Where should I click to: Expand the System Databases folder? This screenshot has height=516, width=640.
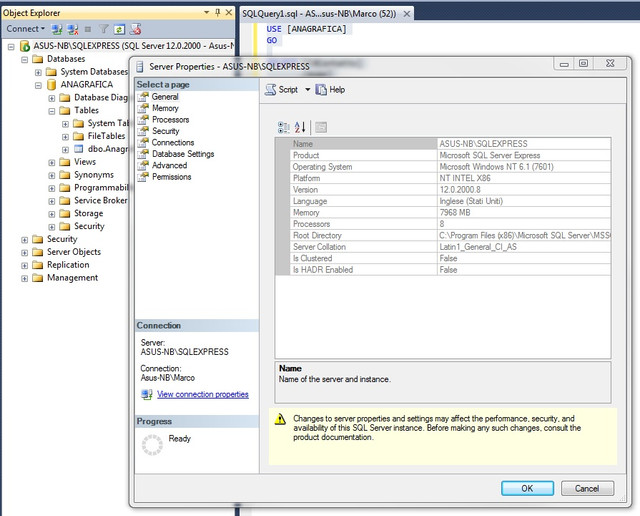(38, 73)
